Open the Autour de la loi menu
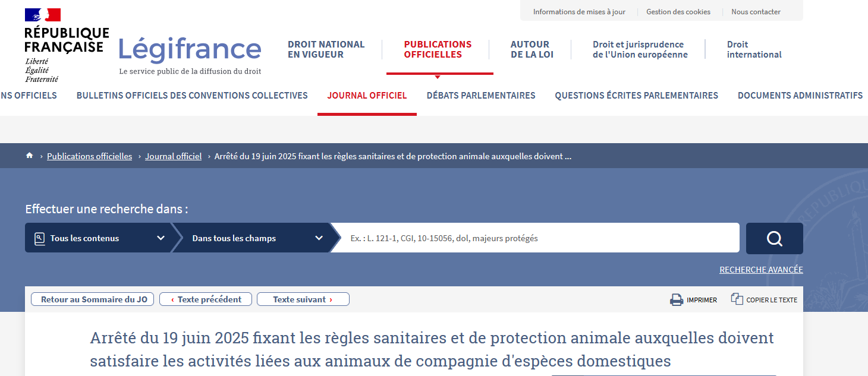The width and height of the screenshot is (868, 376). click(532, 49)
